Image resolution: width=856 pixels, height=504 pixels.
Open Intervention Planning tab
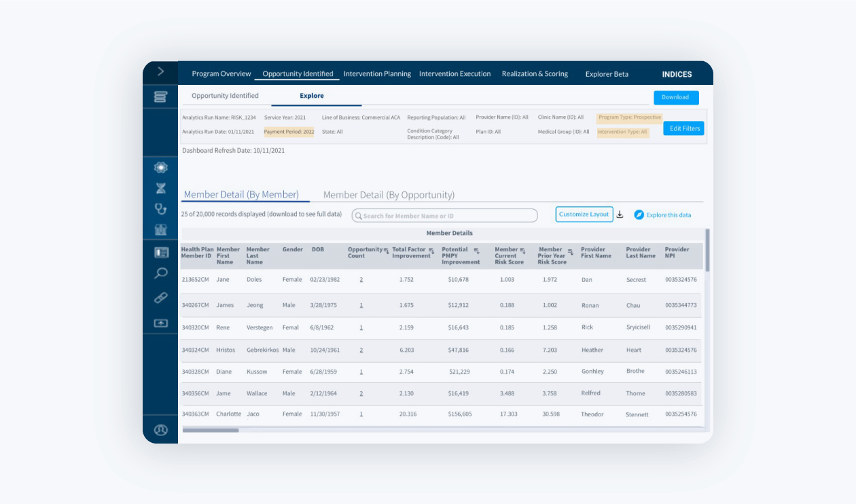377,74
